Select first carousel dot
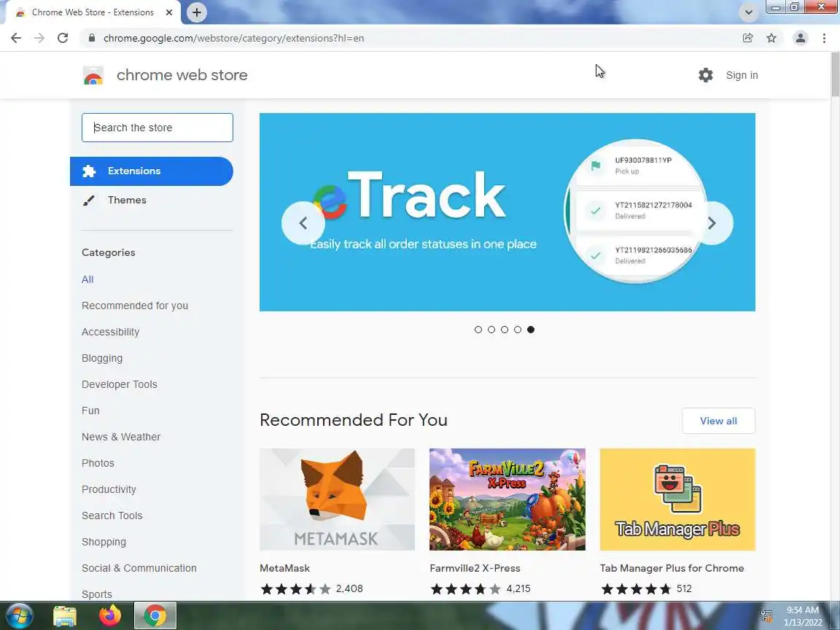The image size is (840, 630). tap(478, 330)
